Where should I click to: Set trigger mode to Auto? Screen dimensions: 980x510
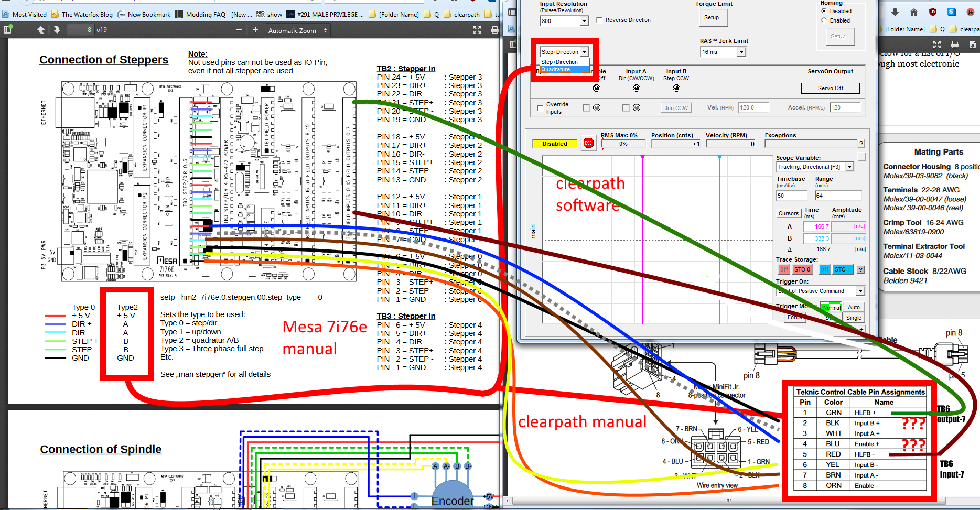point(854,307)
